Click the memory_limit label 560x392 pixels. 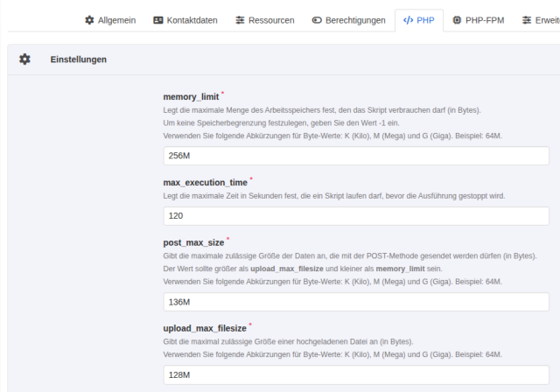point(191,97)
